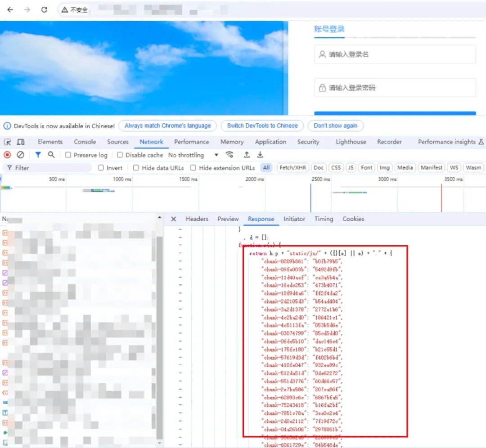Open the Cookies tab

(x=353, y=219)
